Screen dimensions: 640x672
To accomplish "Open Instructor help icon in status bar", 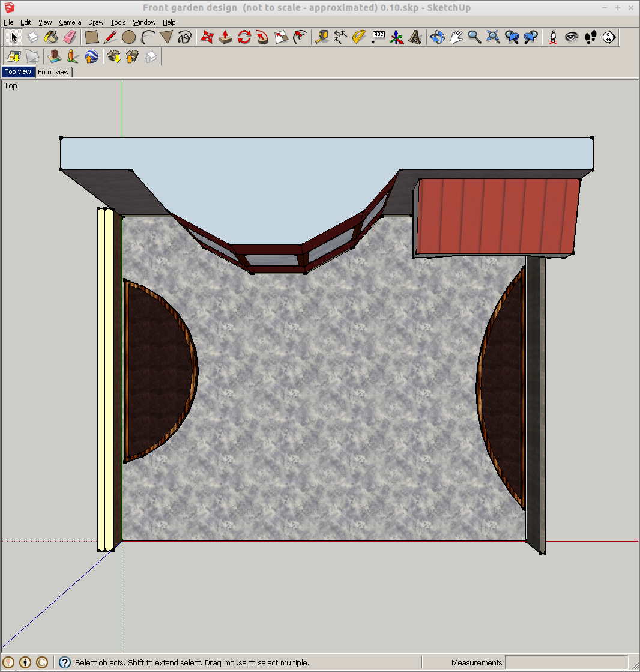I will point(65,662).
